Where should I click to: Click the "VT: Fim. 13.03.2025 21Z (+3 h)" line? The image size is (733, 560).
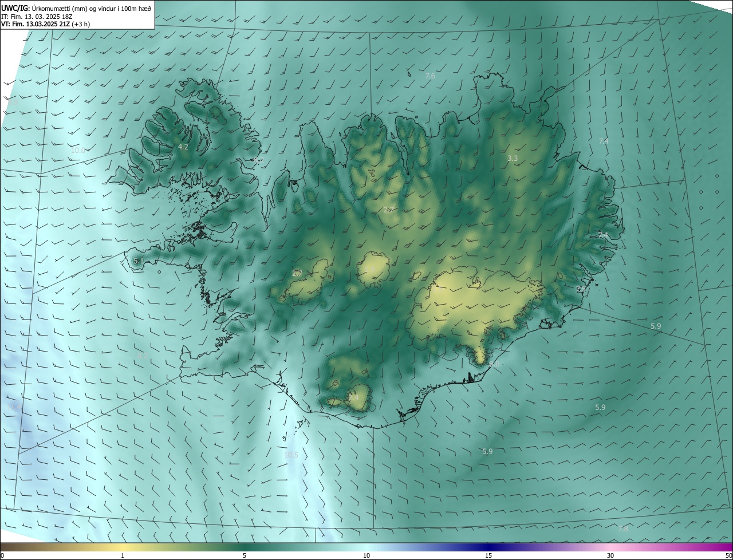45,24
